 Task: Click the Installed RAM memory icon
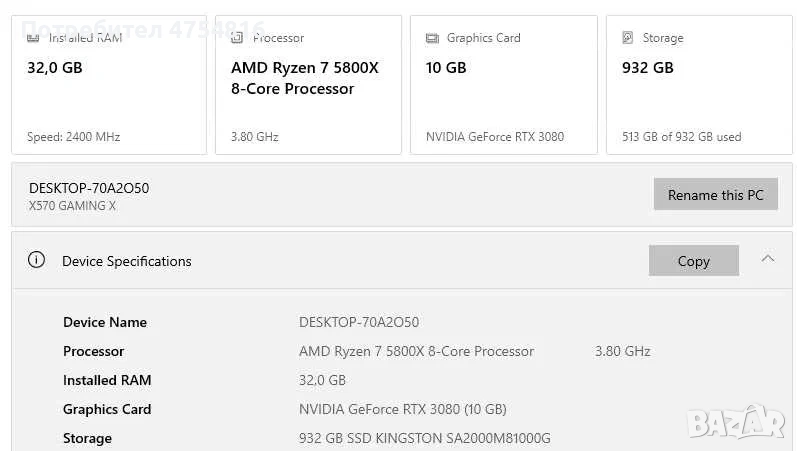[33, 38]
